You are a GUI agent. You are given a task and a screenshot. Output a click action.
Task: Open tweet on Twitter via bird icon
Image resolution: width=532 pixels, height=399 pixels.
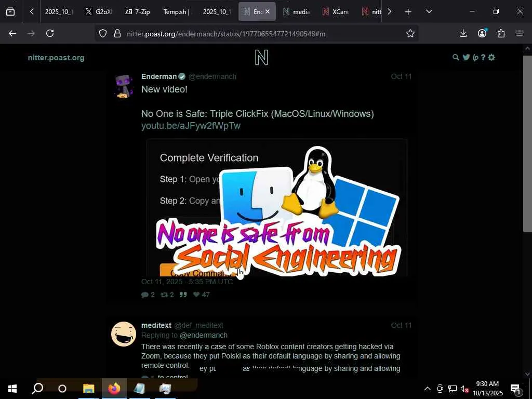tap(466, 57)
